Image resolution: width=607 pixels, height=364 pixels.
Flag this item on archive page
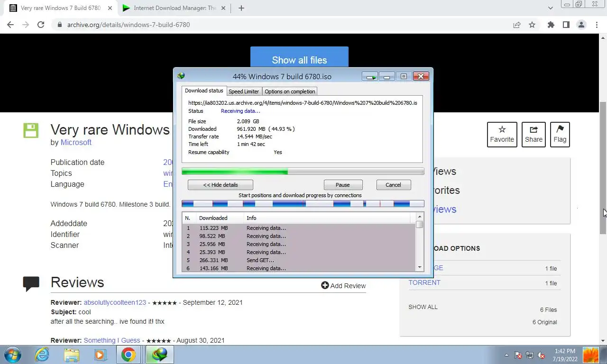point(560,134)
